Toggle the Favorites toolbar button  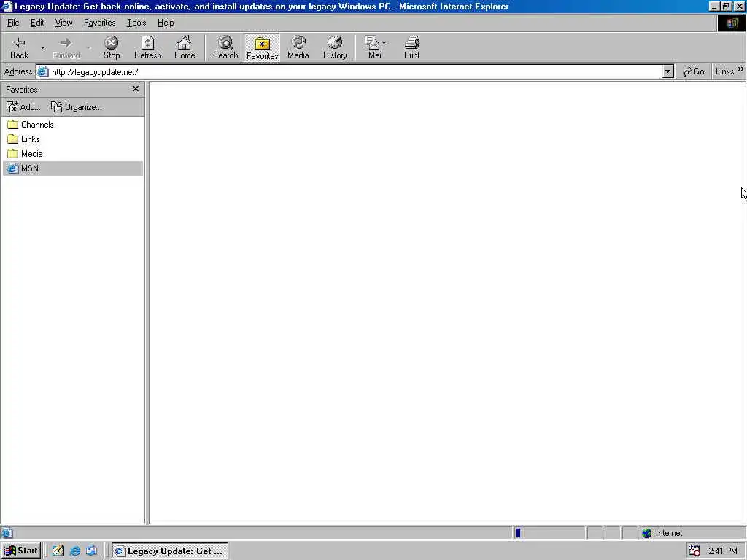(x=262, y=47)
